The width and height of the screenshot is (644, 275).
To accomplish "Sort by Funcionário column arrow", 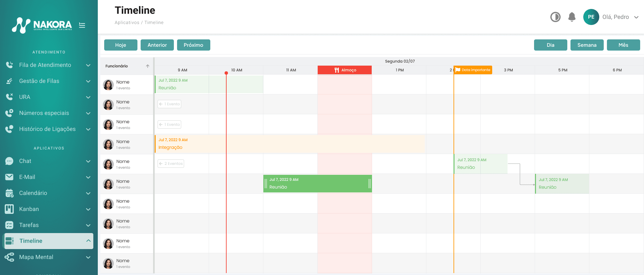I will (x=148, y=66).
